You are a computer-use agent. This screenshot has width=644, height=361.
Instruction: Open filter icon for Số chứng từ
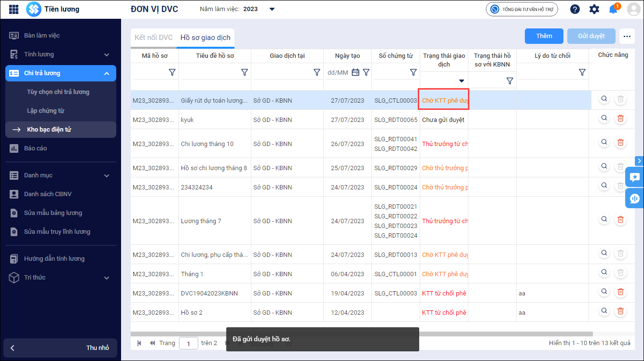[x=413, y=72]
